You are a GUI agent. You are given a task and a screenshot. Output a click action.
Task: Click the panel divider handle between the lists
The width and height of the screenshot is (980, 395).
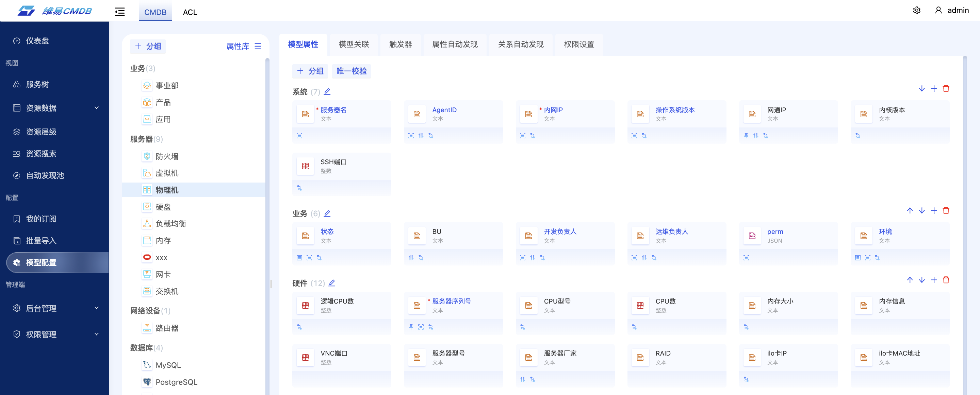click(x=271, y=284)
